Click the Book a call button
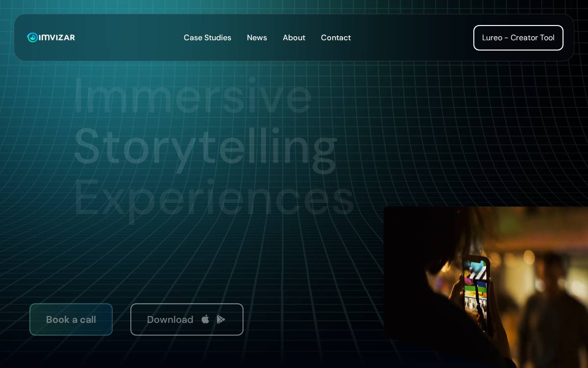The width and height of the screenshot is (588, 368). point(71,319)
